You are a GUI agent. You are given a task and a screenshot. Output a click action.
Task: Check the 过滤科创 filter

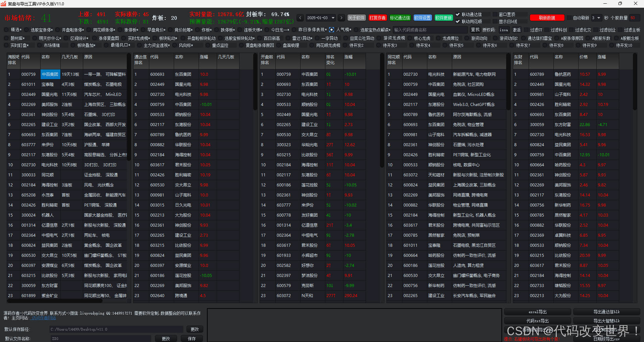click(x=546, y=30)
